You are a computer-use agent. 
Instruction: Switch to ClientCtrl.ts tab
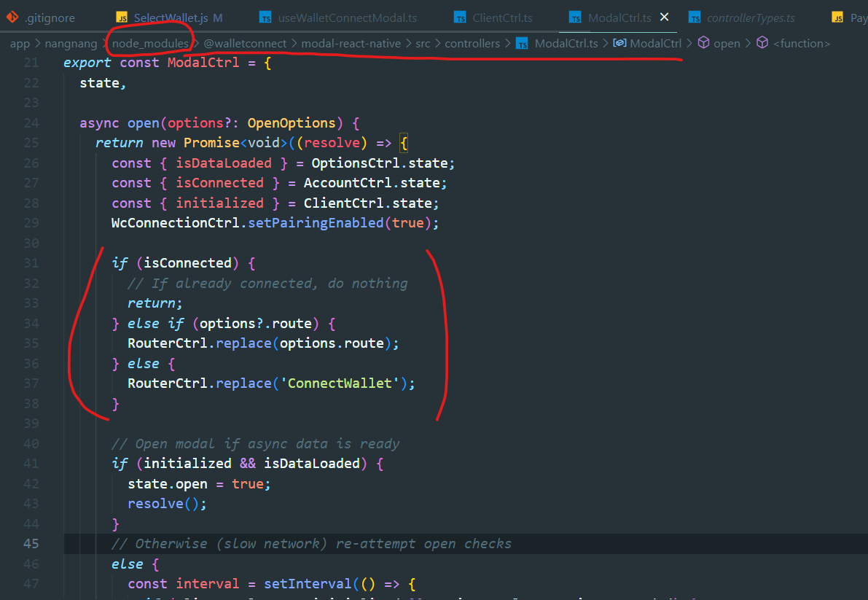[502, 17]
